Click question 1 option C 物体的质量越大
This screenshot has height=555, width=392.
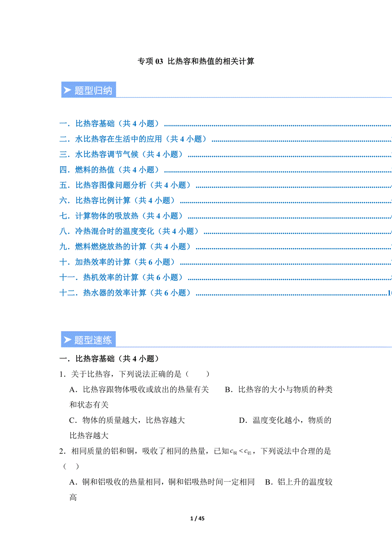point(127,420)
